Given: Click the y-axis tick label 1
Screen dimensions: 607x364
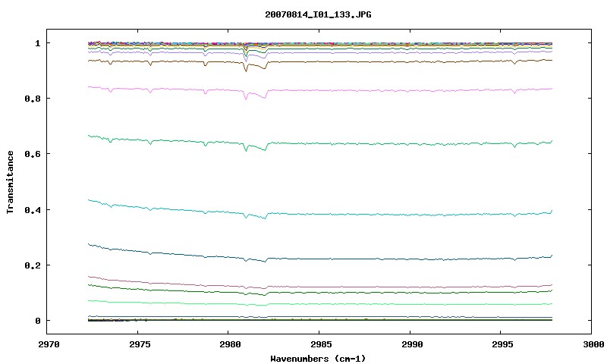Looking at the screenshot, I should 37,43.
